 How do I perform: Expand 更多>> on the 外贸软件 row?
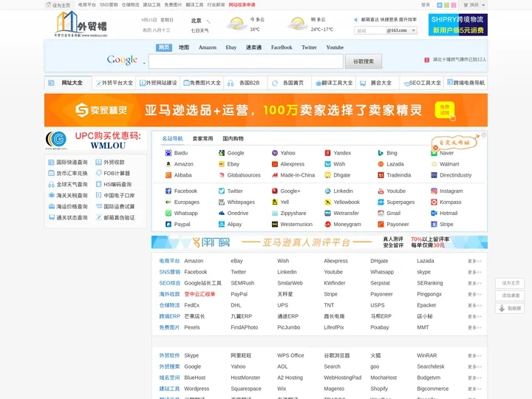[x=474, y=355]
